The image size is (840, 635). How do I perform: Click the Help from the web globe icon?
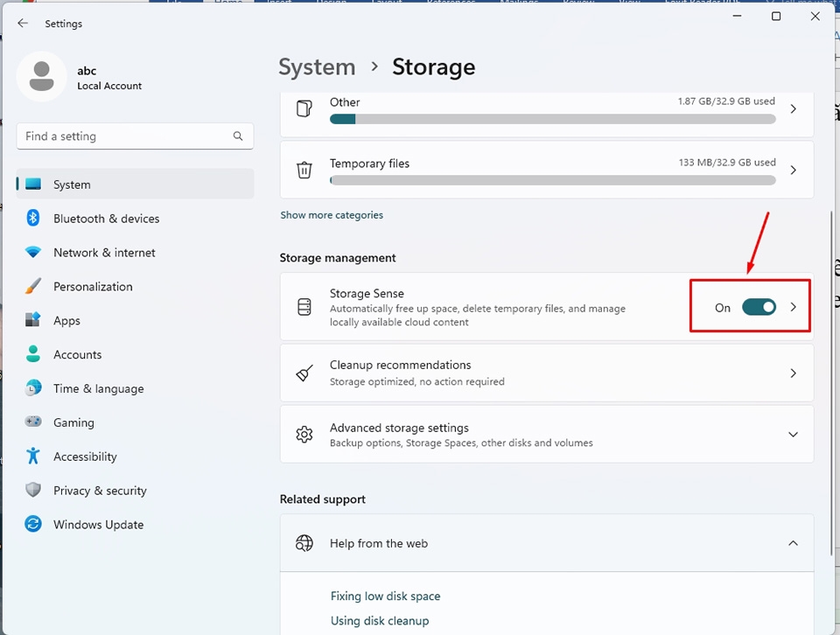coord(304,543)
